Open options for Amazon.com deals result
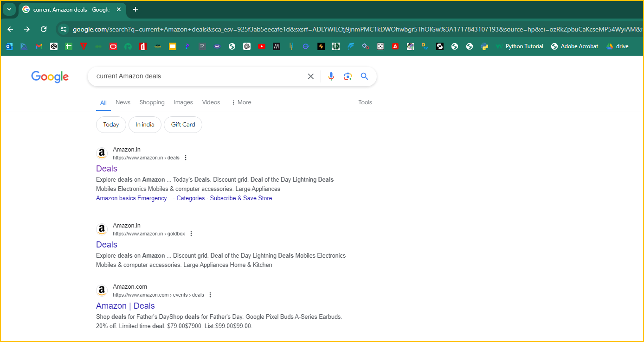644x342 pixels. 210,295
